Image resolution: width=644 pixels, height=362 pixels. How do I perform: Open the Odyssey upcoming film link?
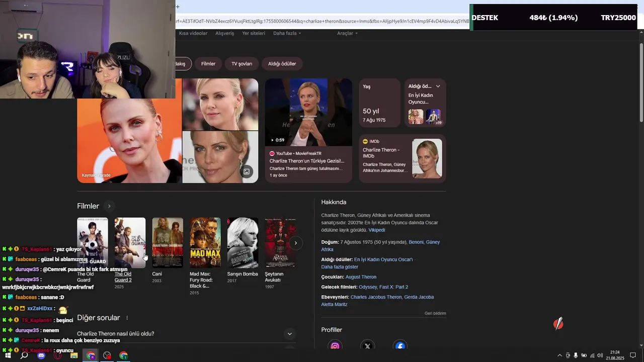(x=368, y=287)
